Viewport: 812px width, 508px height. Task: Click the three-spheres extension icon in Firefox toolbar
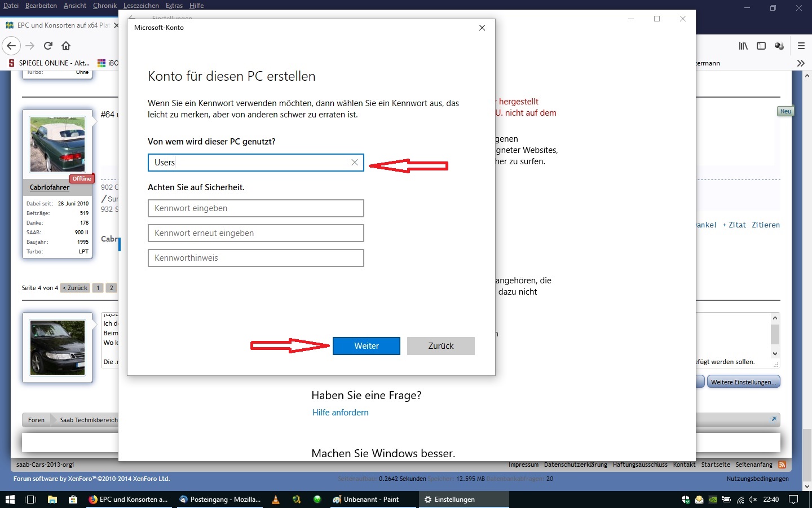tap(779, 46)
